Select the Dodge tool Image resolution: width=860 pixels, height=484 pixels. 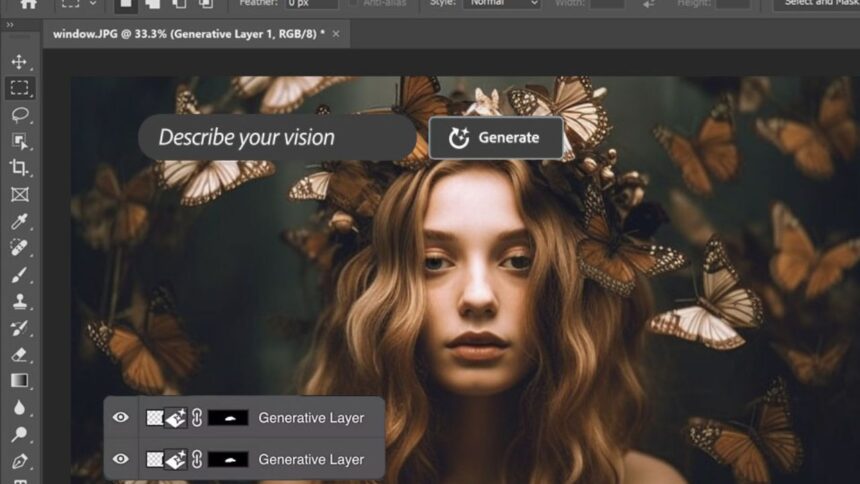click(x=19, y=434)
